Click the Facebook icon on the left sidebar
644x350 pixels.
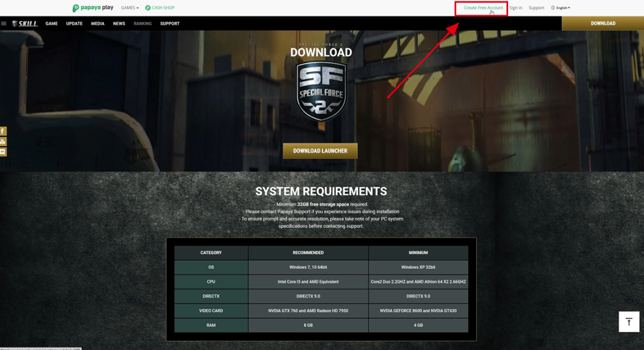tap(3, 131)
